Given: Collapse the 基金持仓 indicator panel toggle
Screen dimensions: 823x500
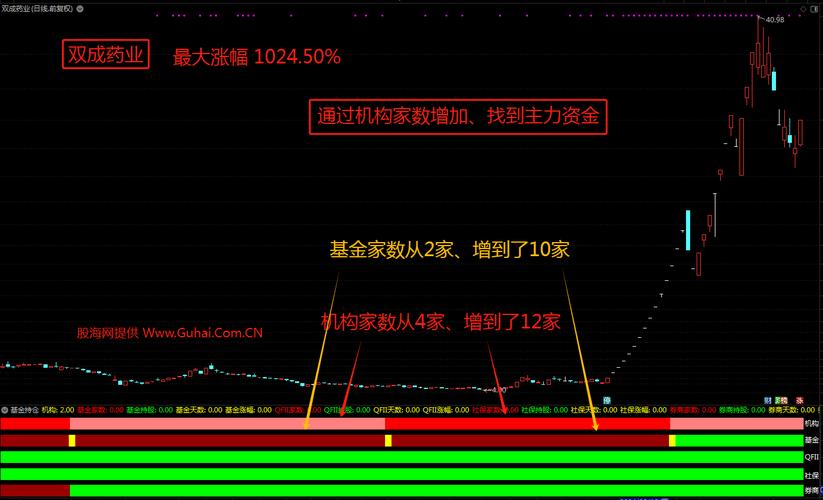Looking at the screenshot, I should coord(4,410).
